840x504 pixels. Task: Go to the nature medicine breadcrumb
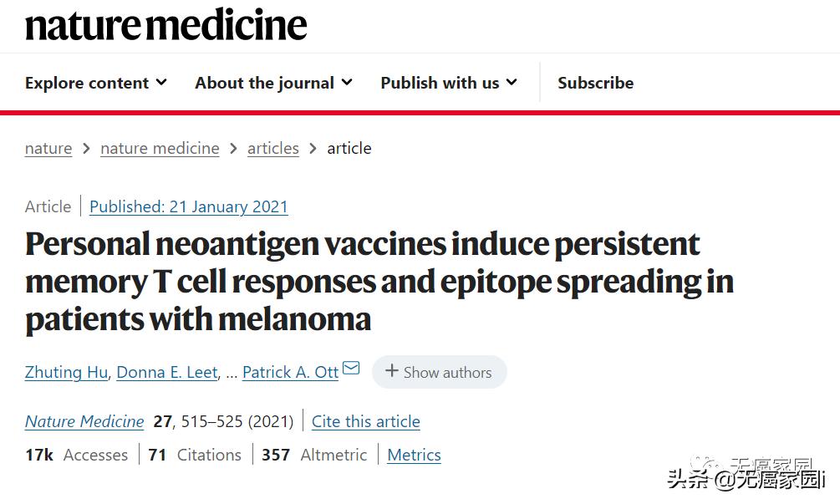pos(160,149)
